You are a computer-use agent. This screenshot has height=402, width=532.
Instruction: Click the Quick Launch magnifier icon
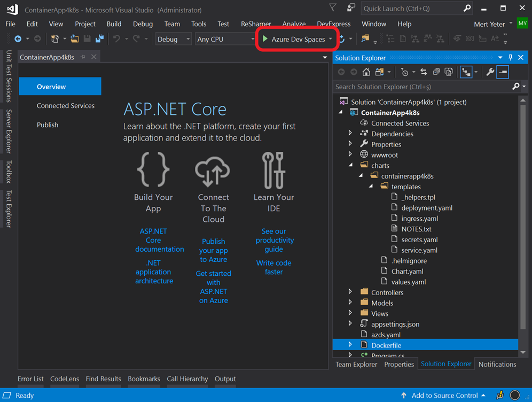pyautogui.click(x=467, y=8)
